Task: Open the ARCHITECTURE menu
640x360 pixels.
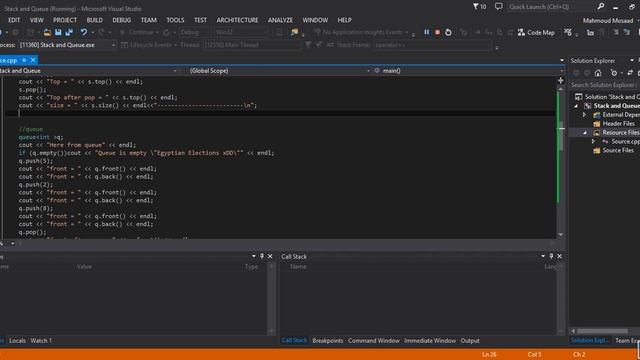Action: click(x=237, y=20)
